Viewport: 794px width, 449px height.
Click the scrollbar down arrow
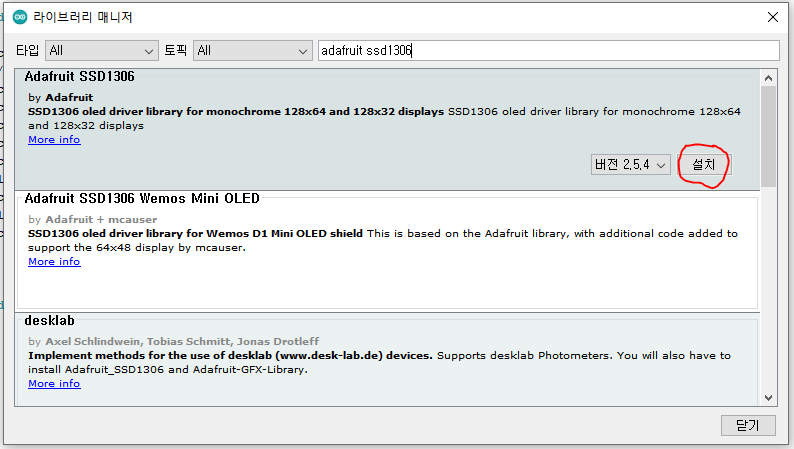(x=768, y=398)
